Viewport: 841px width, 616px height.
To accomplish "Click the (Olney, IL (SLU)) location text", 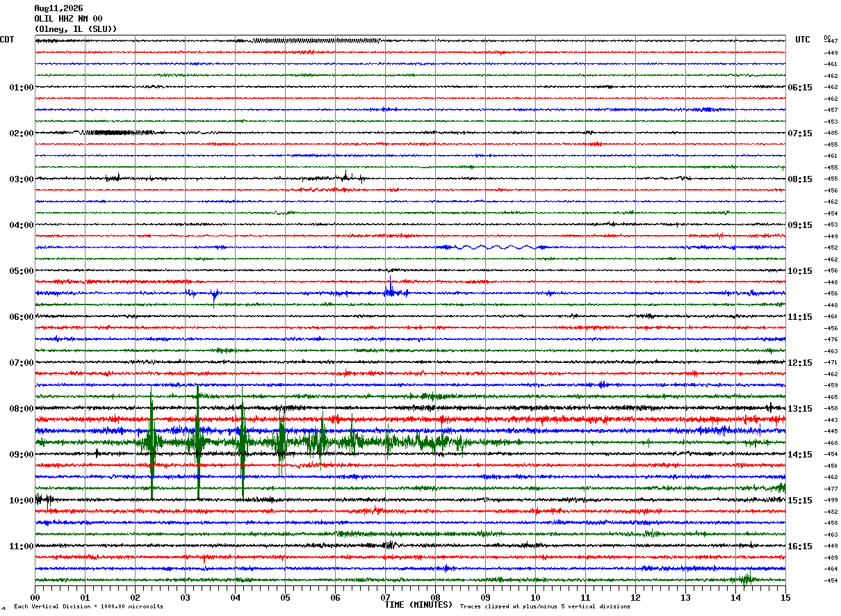I will [76, 29].
